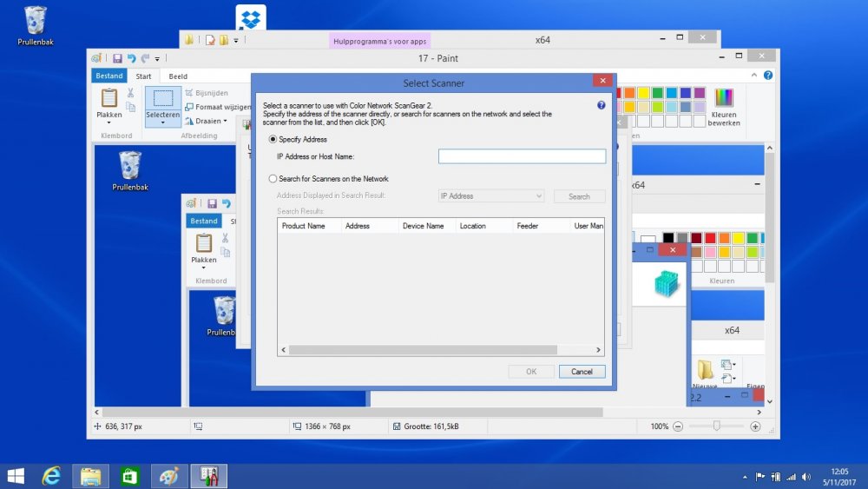
Task: Click the Plakken clipboard icon
Action: [x=109, y=98]
